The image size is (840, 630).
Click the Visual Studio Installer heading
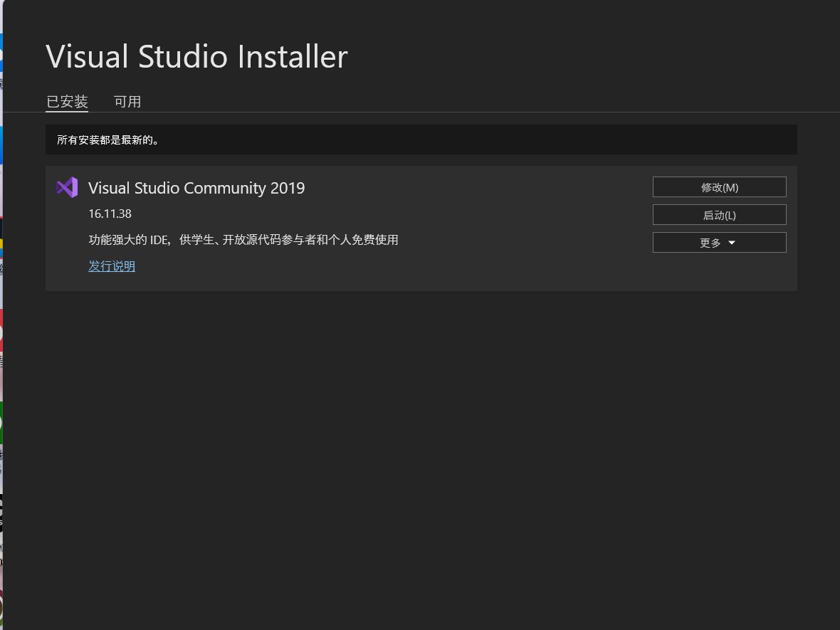pyautogui.click(x=196, y=56)
